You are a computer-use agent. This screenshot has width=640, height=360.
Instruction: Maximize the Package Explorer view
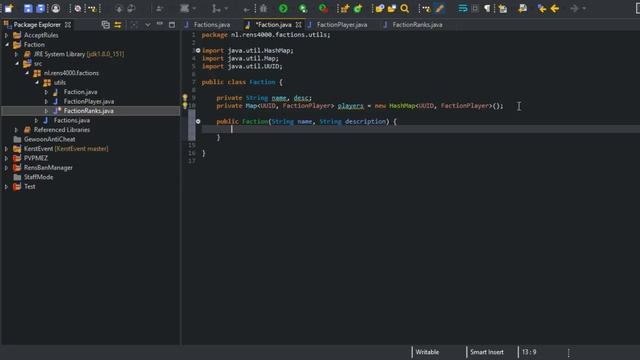point(172,25)
